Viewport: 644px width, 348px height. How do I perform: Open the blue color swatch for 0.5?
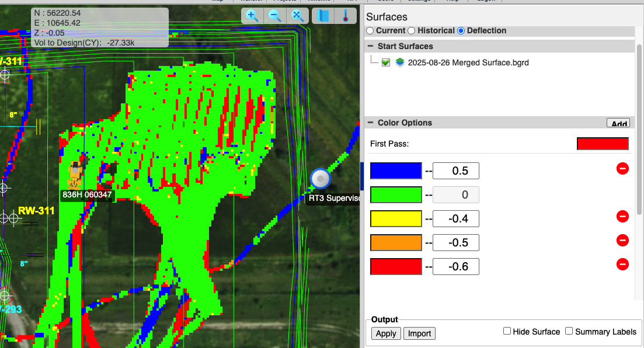click(x=396, y=170)
